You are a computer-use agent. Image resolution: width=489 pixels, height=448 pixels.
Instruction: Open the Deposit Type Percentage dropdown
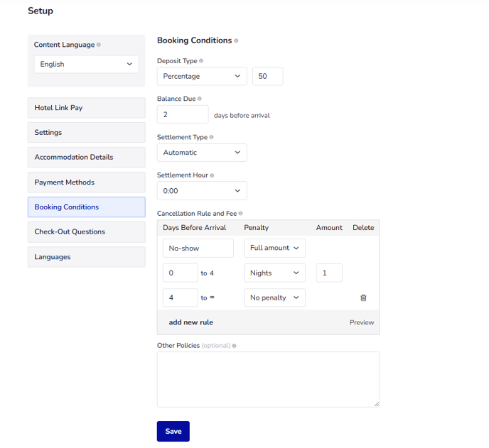pos(202,77)
